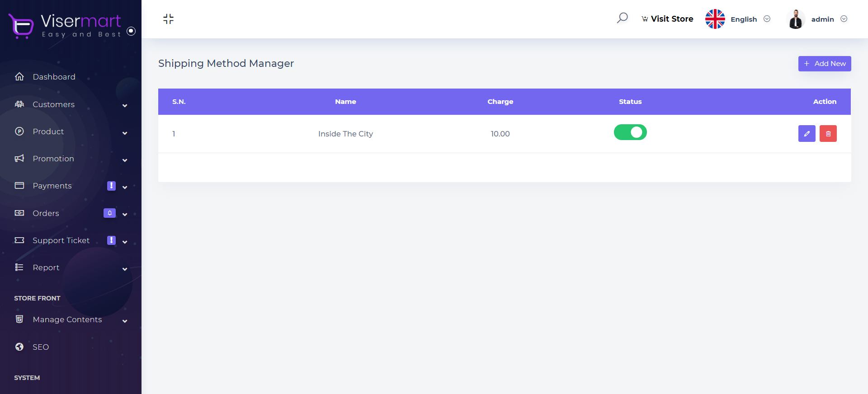
Task: Expand the Customers menu chevron
Action: point(125,106)
